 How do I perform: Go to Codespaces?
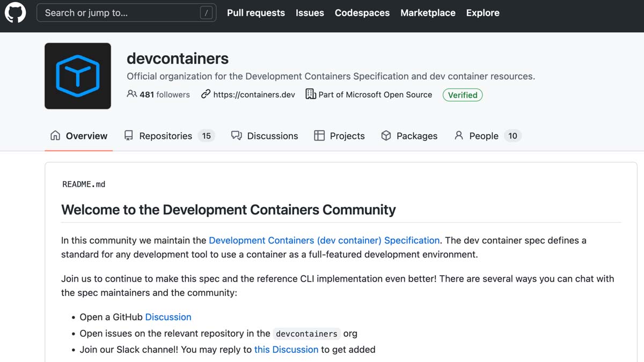362,13
